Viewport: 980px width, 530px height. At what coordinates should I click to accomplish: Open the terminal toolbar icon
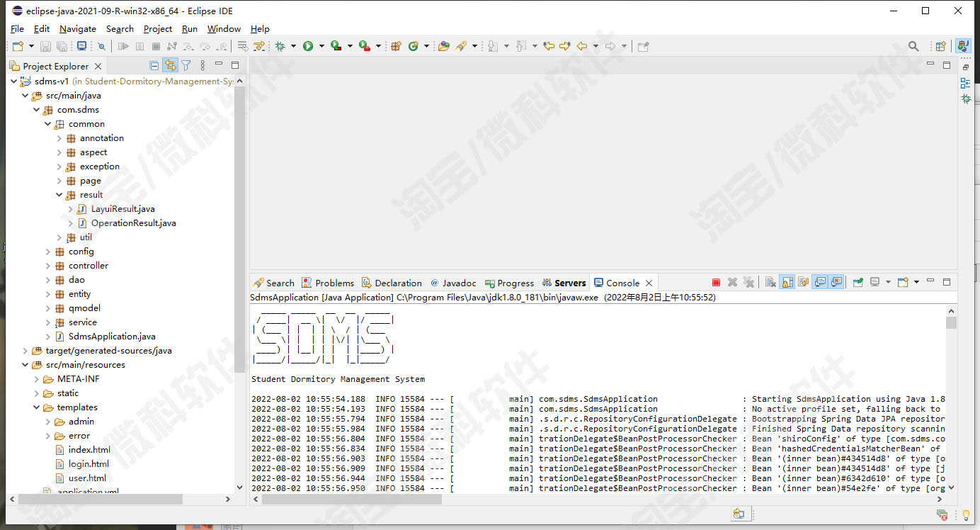pos(82,46)
